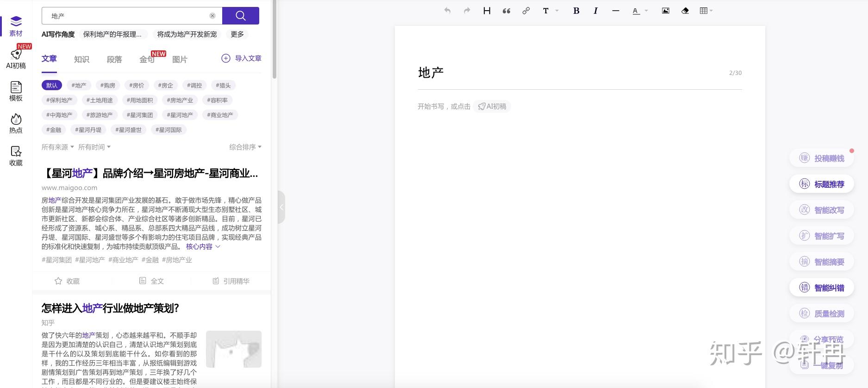Open the font size T dropdown
This screenshot has height=388, width=868.
pos(550,11)
